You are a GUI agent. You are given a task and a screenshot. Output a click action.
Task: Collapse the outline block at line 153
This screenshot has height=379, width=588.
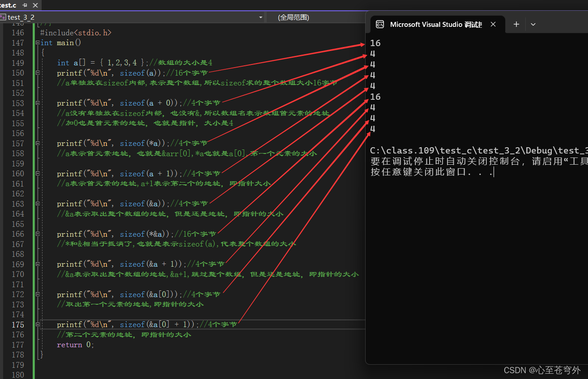click(37, 103)
